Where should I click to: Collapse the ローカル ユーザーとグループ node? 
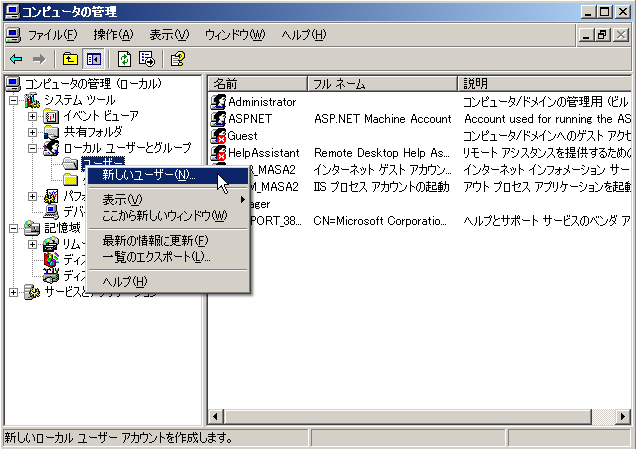pyautogui.click(x=32, y=148)
